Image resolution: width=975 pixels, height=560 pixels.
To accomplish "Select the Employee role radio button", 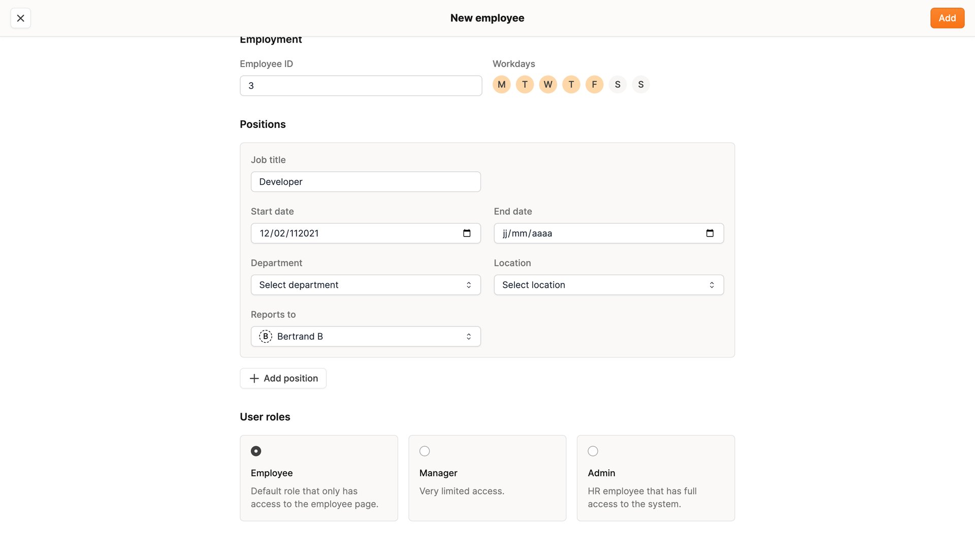I will [x=256, y=451].
